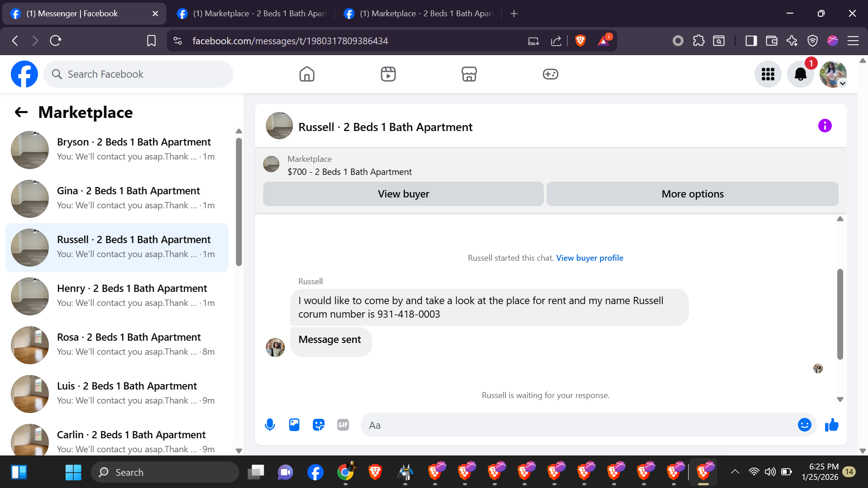
Task: Switch to the third Marketplace tab
Action: pos(418,14)
